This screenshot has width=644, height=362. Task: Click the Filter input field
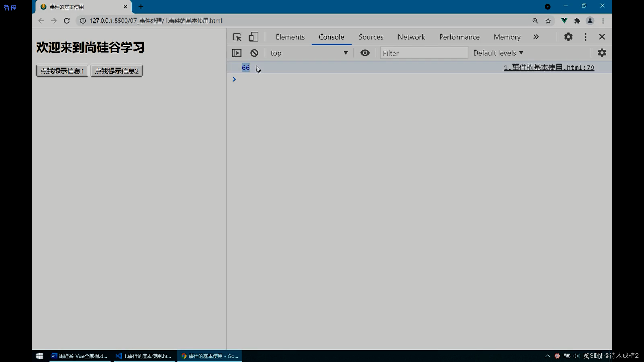tap(423, 53)
